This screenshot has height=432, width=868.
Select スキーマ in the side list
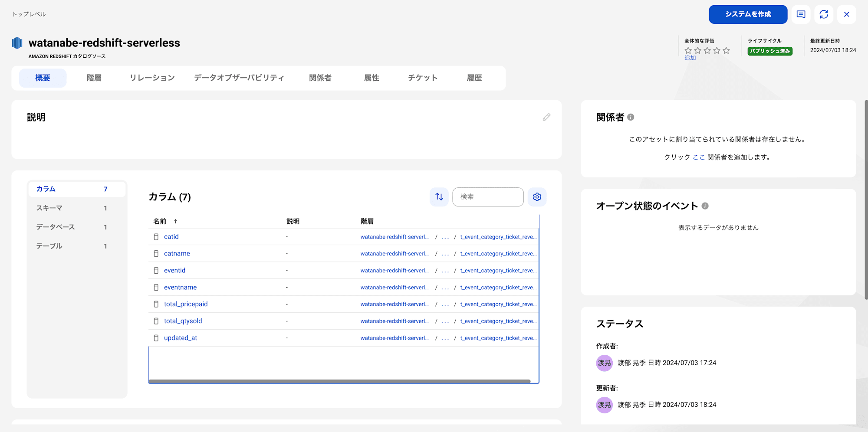tap(77, 208)
